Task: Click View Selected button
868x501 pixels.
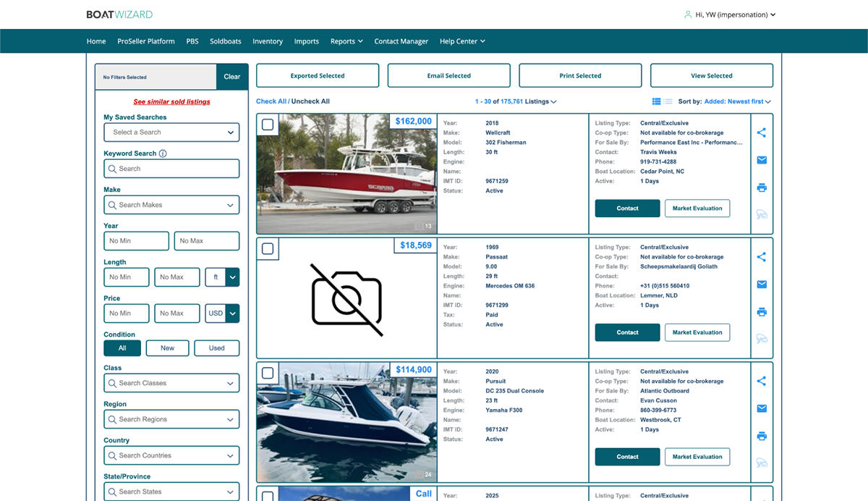Action: [712, 75]
